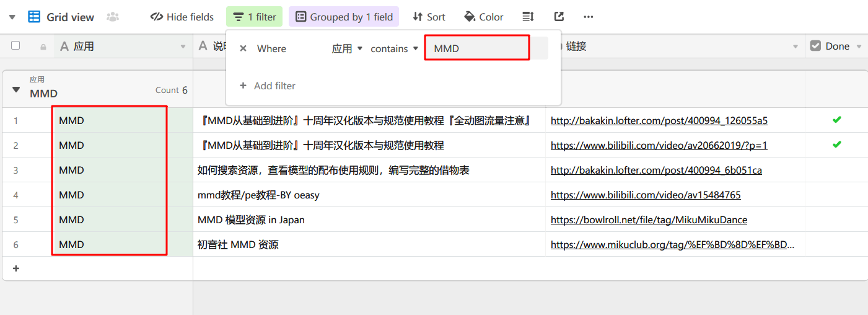Screen dimensions: 868x315
Task: Click the 如何搜索资源 description cell
Action: click(369, 170)
